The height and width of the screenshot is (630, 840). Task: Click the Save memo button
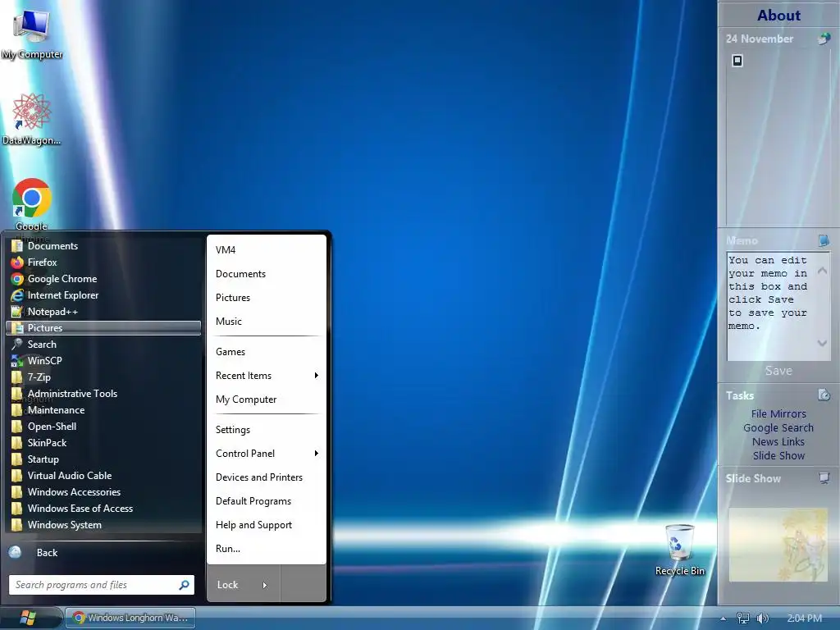tap(778, 371)
